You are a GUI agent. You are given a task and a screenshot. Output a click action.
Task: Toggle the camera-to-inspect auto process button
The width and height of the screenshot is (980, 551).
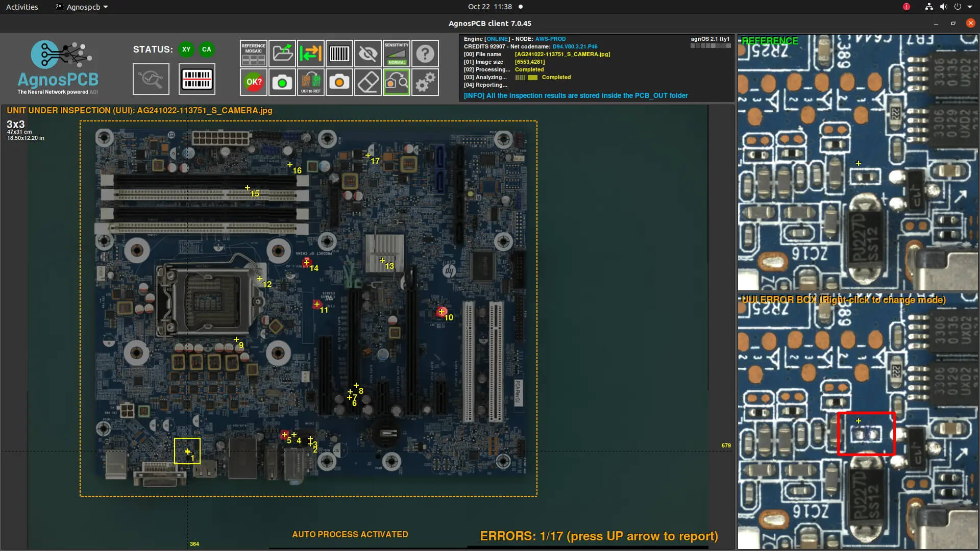(397, 82)
